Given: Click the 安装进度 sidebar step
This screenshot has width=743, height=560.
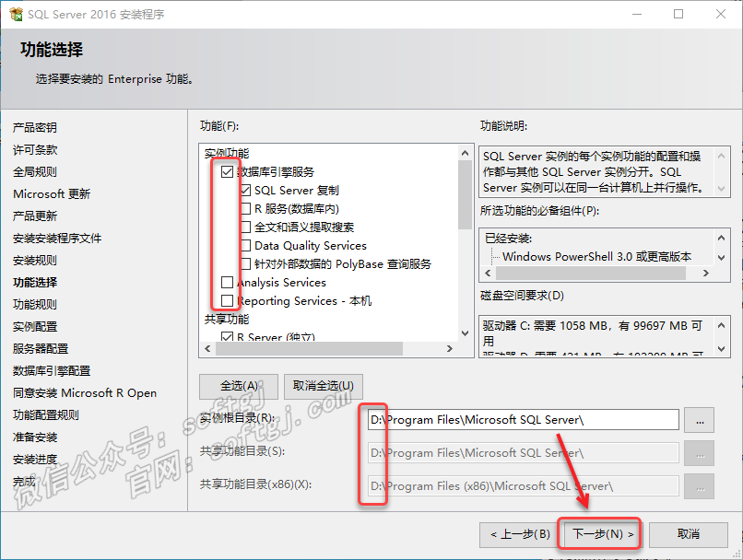Looking at the screenshot, I should click(x=35, y=460).
